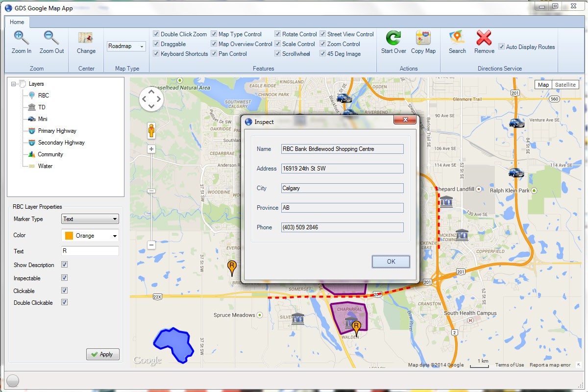Toggle Auto Display Routes checkbox
The image size is (588, 392).
coord(502,47)
